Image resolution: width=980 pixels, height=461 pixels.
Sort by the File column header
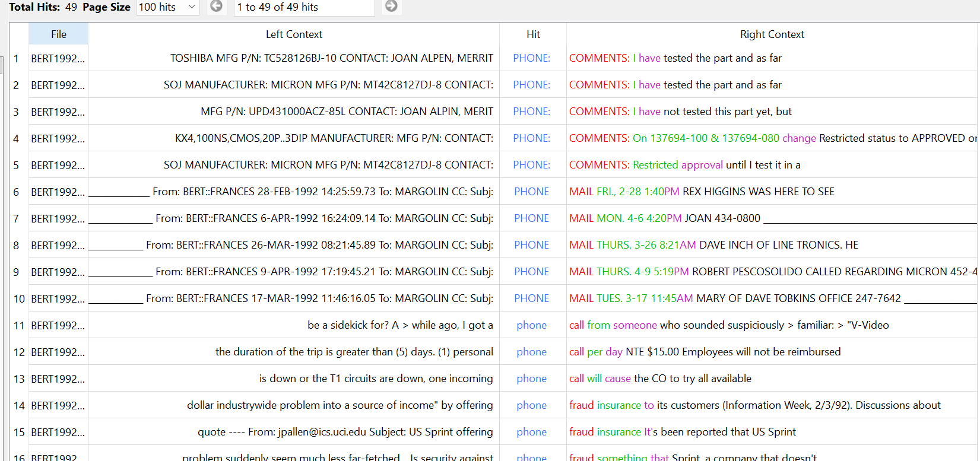[x=59, y=34]
